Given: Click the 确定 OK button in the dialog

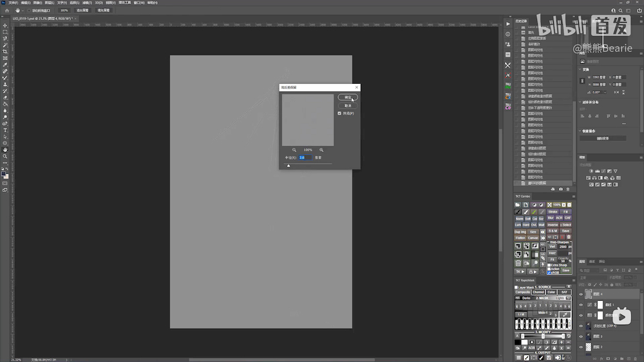Looking at the screenshot, I should (x=348, y=97).
